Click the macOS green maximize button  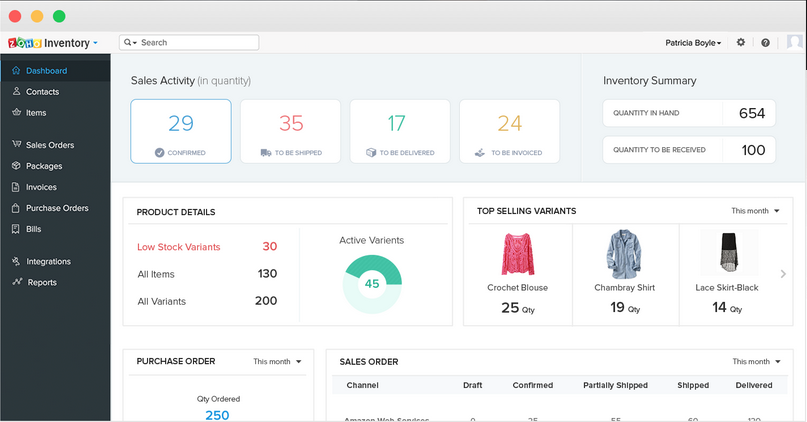(x=59, y=16)
